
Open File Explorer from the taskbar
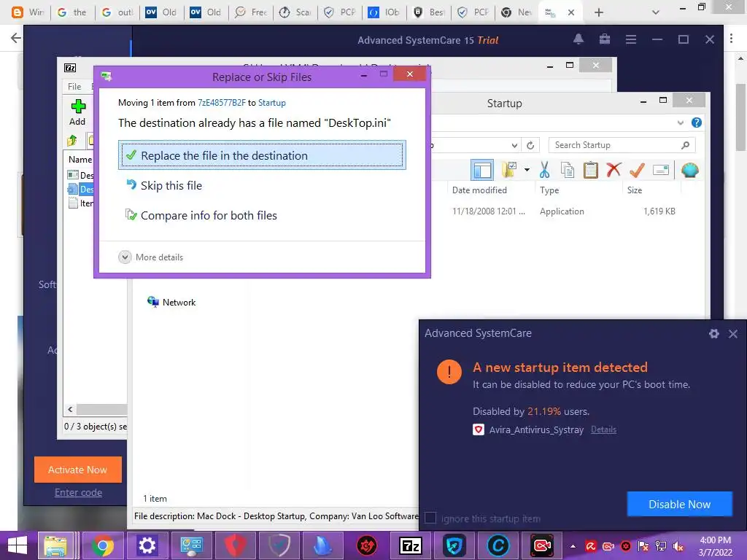click(x=55, y=545)
